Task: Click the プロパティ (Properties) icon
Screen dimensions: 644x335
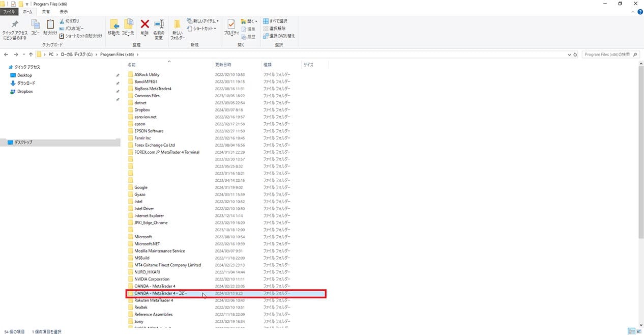Action: click(x=231, y=24)
